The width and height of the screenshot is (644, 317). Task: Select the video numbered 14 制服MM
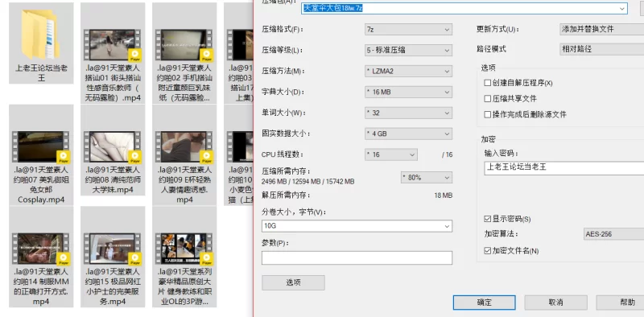[41, 257]
